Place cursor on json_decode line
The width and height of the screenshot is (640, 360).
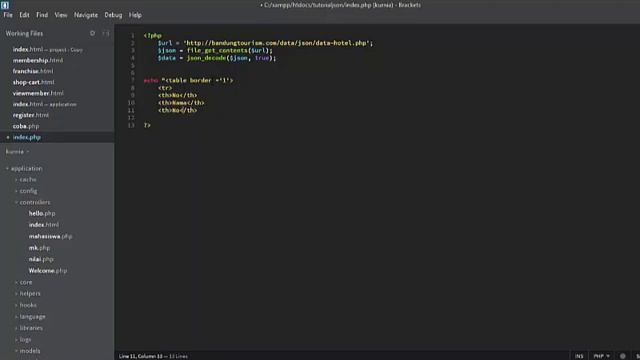click(217, 58)
